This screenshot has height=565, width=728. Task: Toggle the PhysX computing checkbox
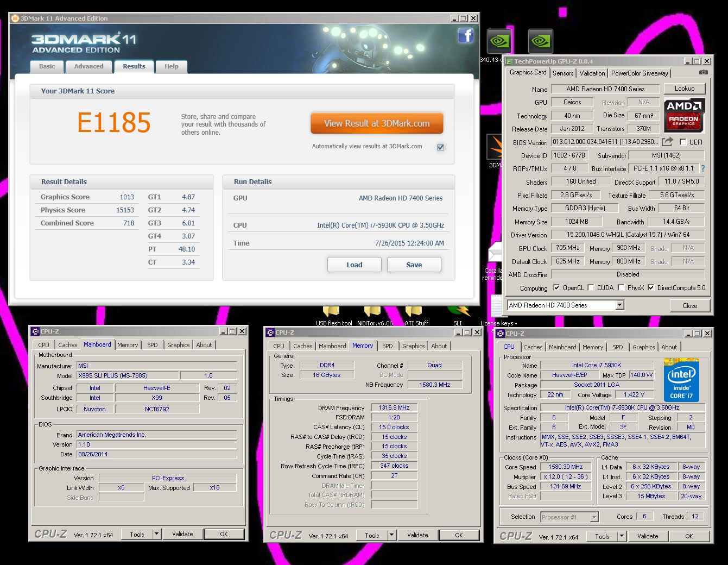[x=621, y=288]
